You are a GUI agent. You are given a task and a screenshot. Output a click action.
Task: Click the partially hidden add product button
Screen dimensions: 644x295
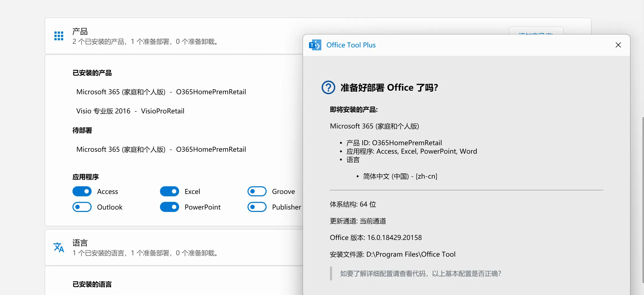coord(536,31)
